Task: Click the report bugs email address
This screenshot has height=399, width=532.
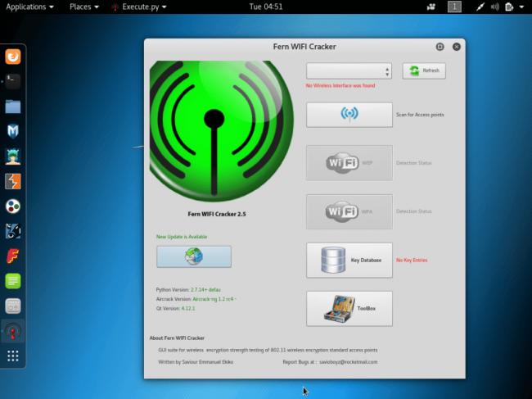Action: [x=349, y=362]
